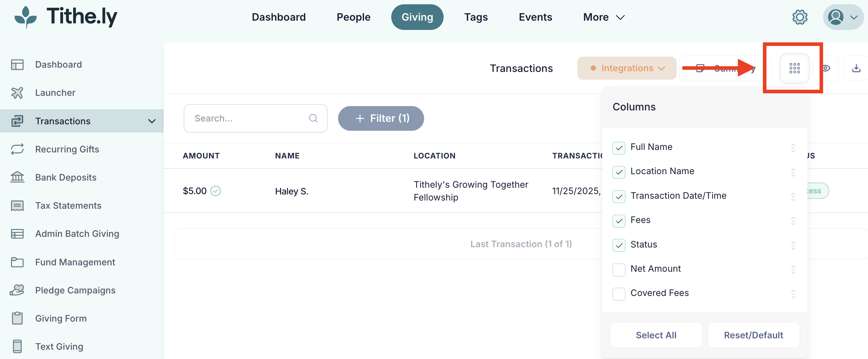Click the Tithe.ly leaf logo
868x359 pixels.
26,17
